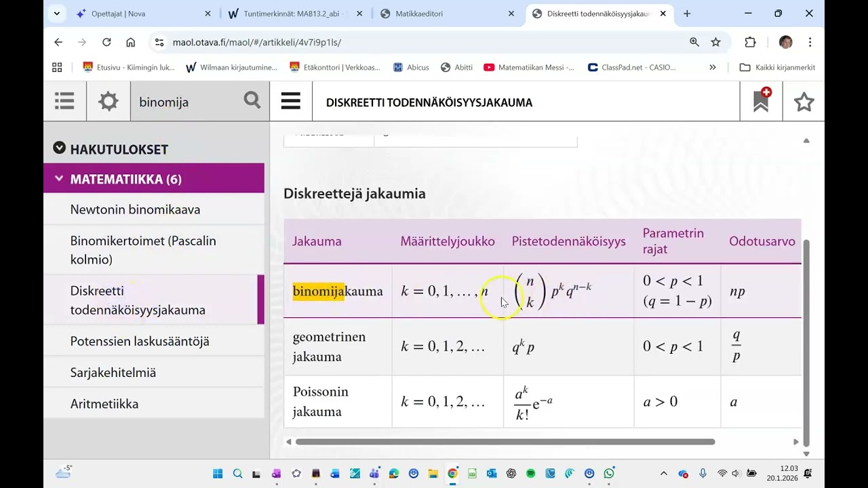Open Chrome three-dot menu

(x=810, y=42)
